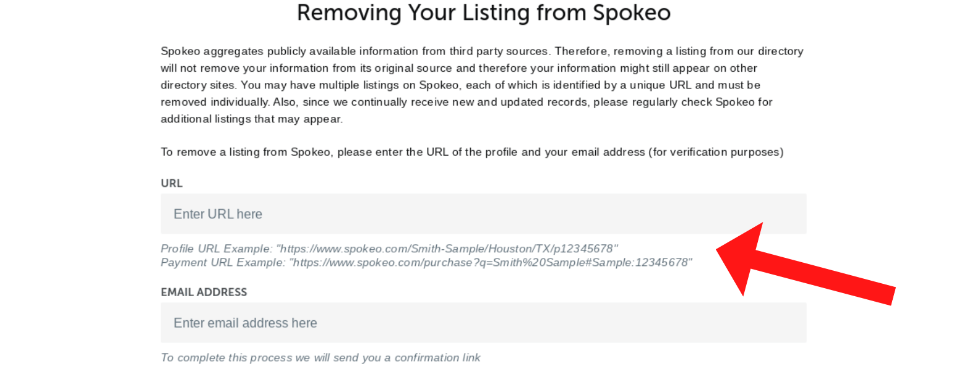Click the "Removing Your Listing from Spokeo" heading
This screenshot has width=980, height=371.
[483, 13]
